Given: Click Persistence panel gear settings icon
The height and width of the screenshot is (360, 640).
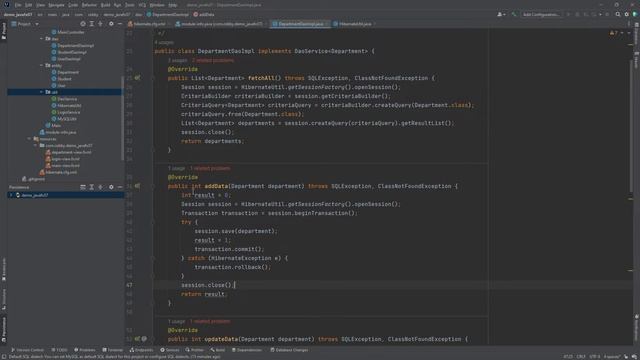Looking at the screenshot, I should [x=111, y=187].
